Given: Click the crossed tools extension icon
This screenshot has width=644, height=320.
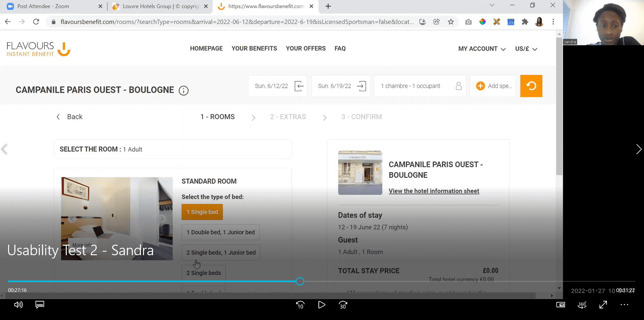Looking at the screenshot, I should 497,22.
